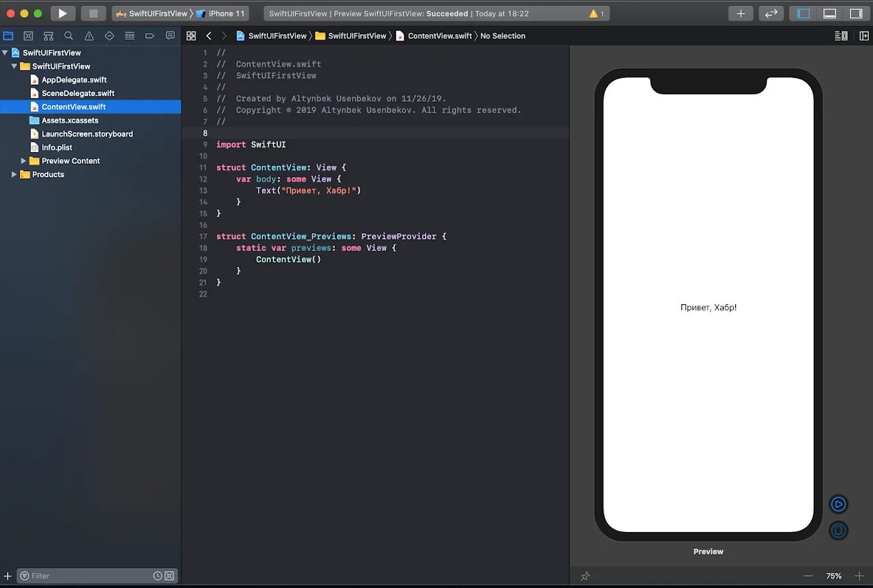Open the related items grid menu
The width and height of the screenshot is (873, 588).
click(191, 35)
